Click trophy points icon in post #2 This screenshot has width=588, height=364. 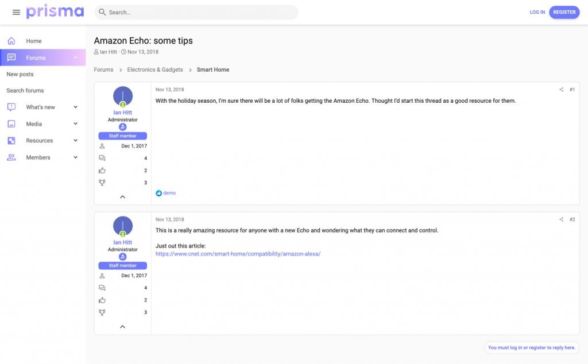tap(102, 312)
